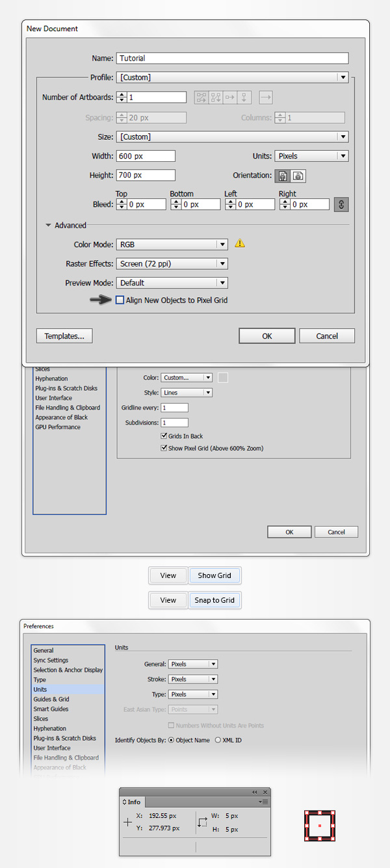The height and width of the screenshot is (868, 390).
Task: Click the change to right-to-left layout arrow icon
Action: 266,98
